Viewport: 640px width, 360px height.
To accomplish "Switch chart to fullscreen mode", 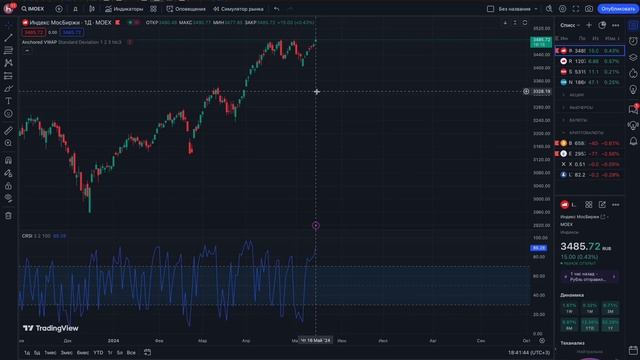I will (576, 9).
